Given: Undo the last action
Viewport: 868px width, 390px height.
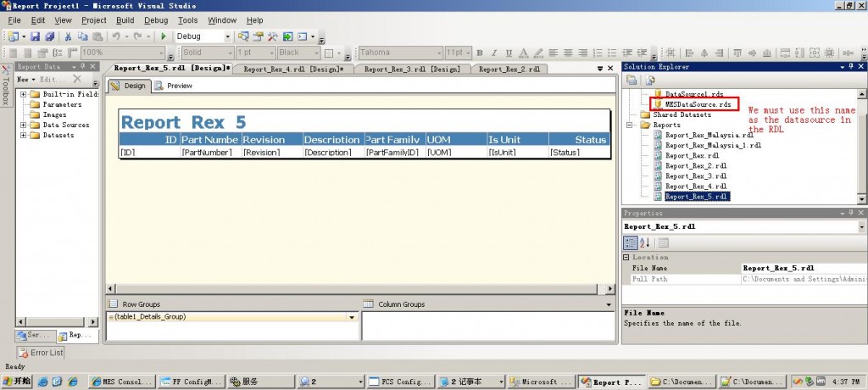Looking at the screenshot, I should [x=115, y=36].
